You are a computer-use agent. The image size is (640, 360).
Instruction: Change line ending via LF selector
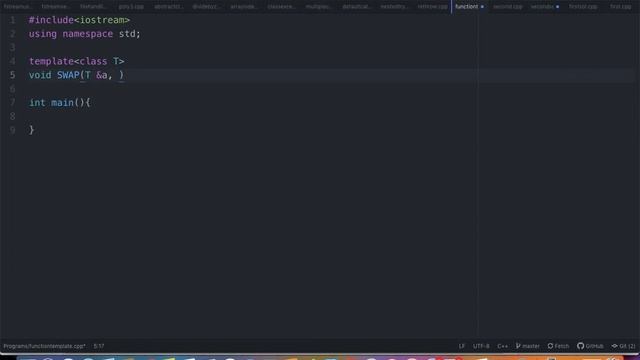[x=462, y=346]
